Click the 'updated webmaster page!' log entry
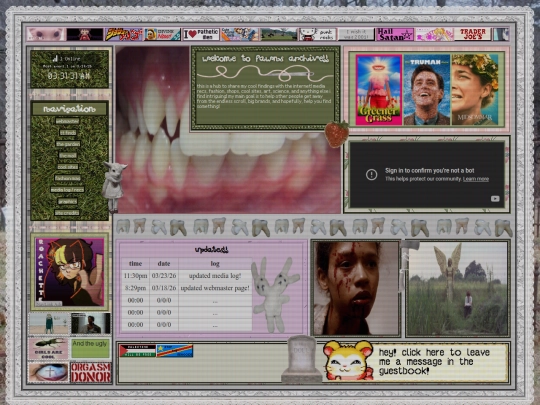This screenshot has height=405, width=540. (x=215, y=288)
